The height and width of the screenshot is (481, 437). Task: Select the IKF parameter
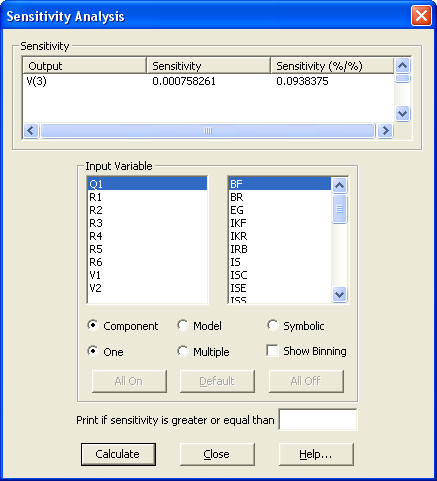click(x=280, y=223)
